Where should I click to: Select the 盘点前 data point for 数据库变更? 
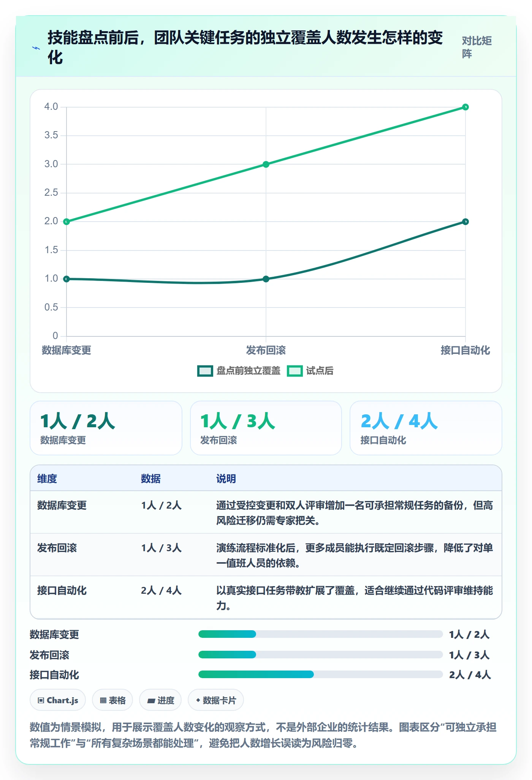66,279
